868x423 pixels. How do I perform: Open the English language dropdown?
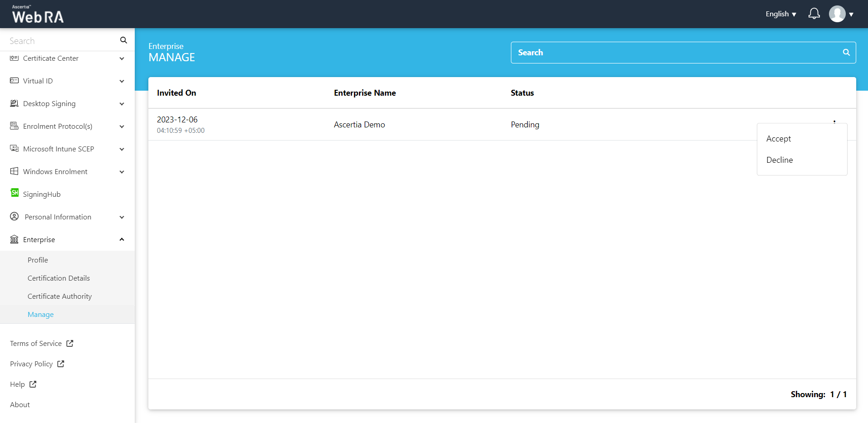[x=780, y=14]
